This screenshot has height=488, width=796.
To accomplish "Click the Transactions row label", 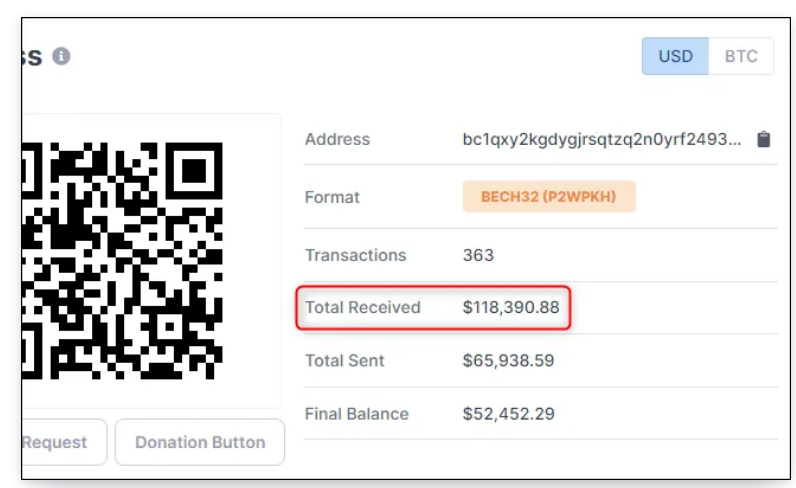I will click(355, 255).
